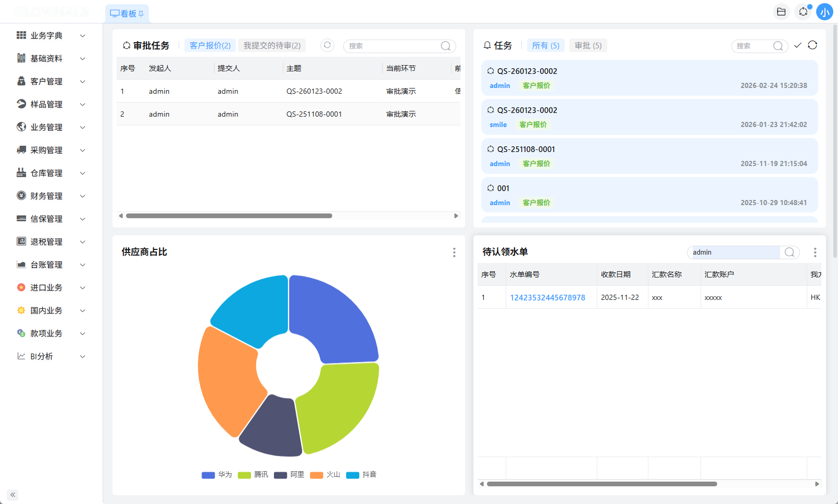Image resolution: width=838 pixels, height=504 pixels.
Task: Open the user avatar menu
Action: click(824, 12)
